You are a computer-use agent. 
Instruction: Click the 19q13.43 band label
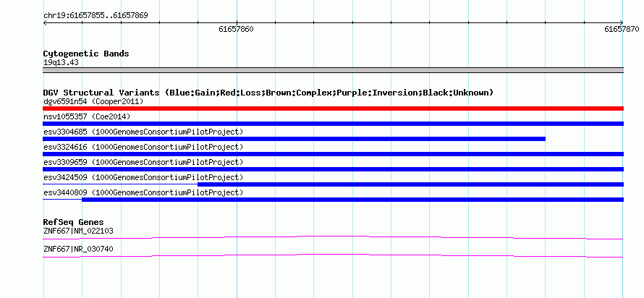pos(61,63)
